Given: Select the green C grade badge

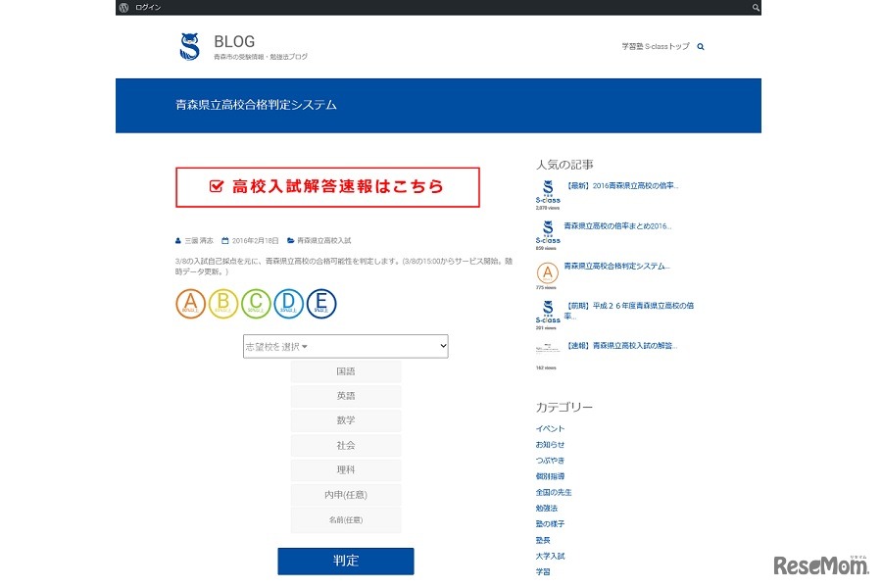Looking at the screenshot, I should (x=255, y=304).
